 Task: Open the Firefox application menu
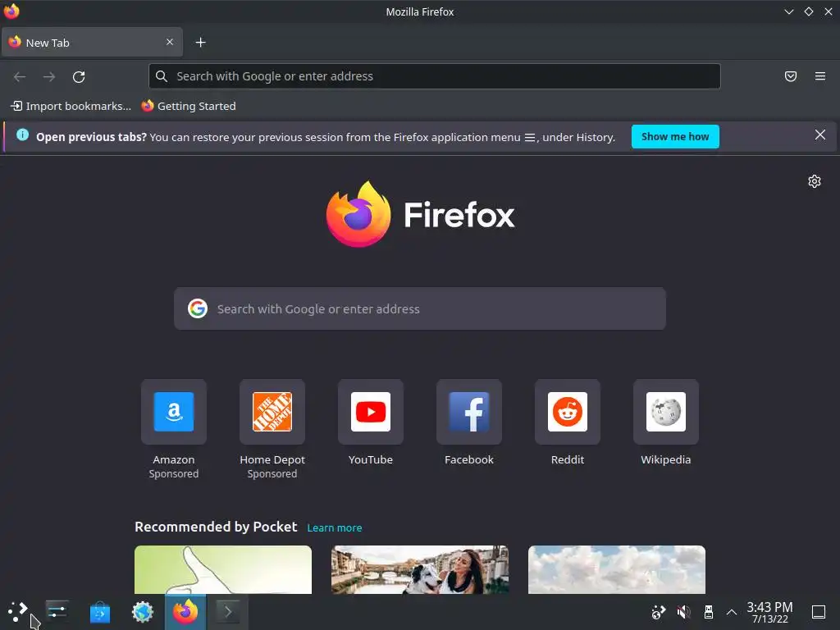pyautogui.click(x=820, y=76)
